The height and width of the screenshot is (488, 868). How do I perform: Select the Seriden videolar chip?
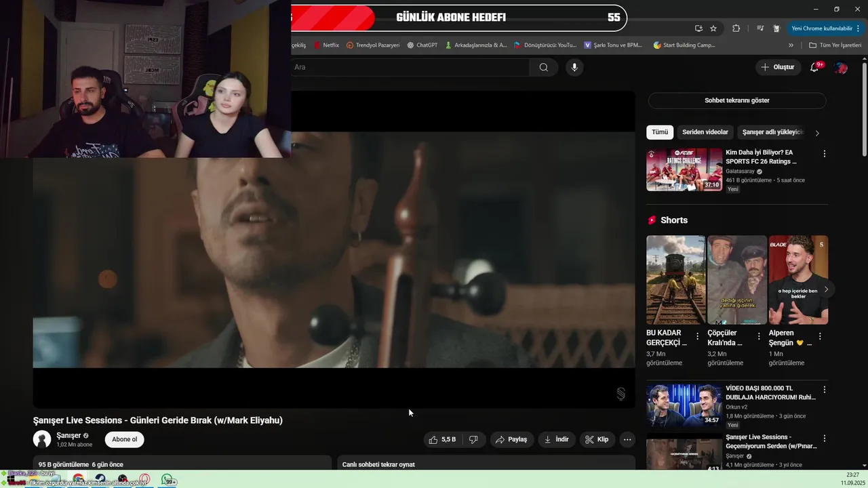point(705,132)
